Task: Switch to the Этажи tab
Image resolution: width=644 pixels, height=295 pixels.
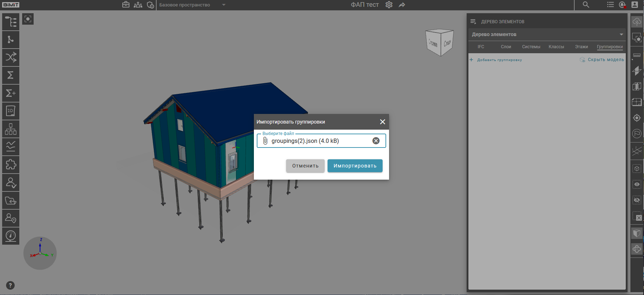Action: [581, 47]
